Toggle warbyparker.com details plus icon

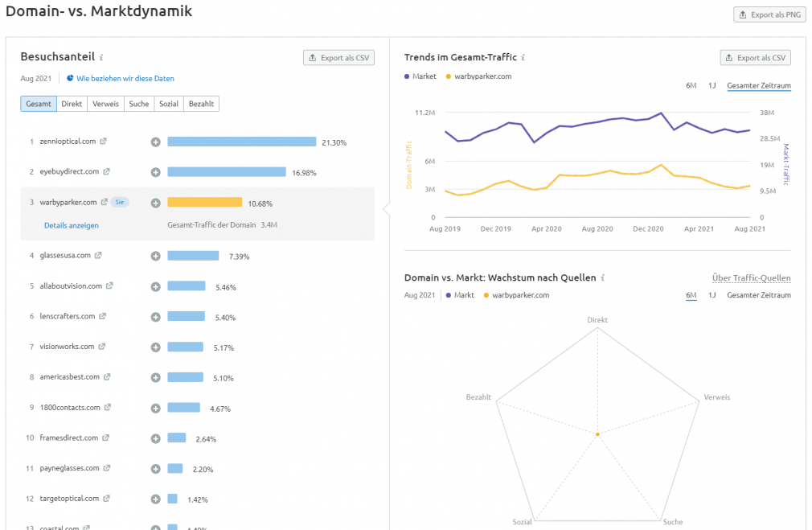(155, 203)
